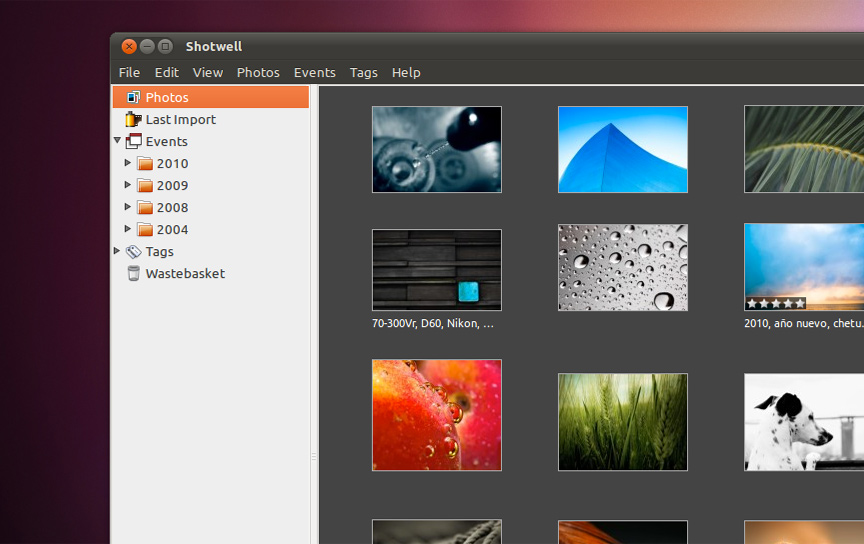Open the Tags menu
Screen dimensions: 864x544
[x=364, y=73]
